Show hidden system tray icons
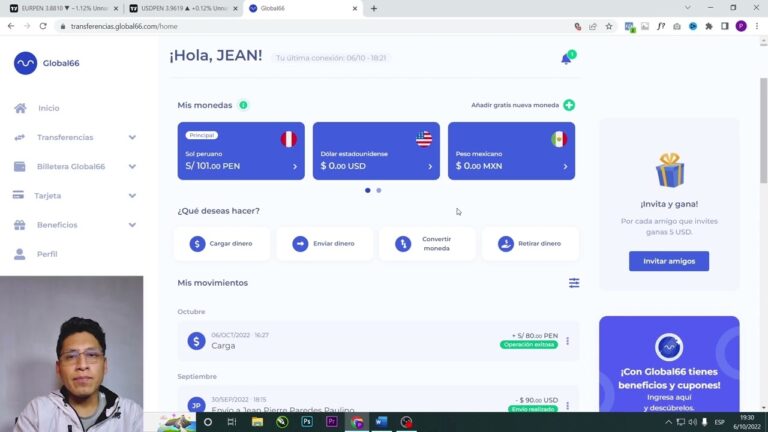This screenshot has height=432, width=768. pos(668,422)
